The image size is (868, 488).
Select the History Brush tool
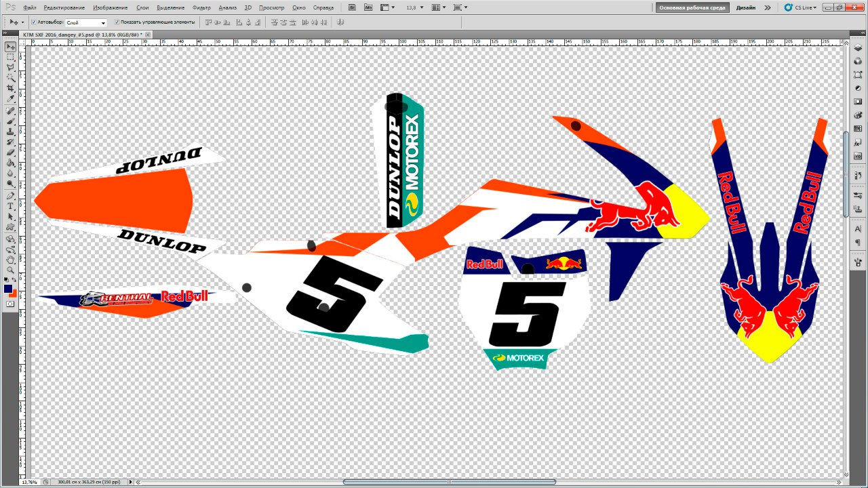click(11, 142)
